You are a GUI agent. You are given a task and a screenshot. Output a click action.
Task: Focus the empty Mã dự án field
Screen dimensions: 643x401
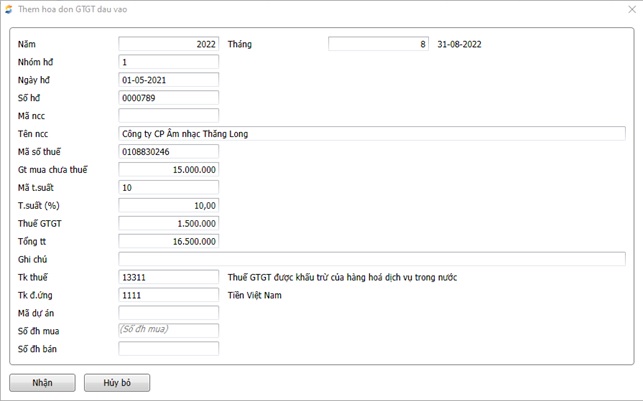click(168, 313)
